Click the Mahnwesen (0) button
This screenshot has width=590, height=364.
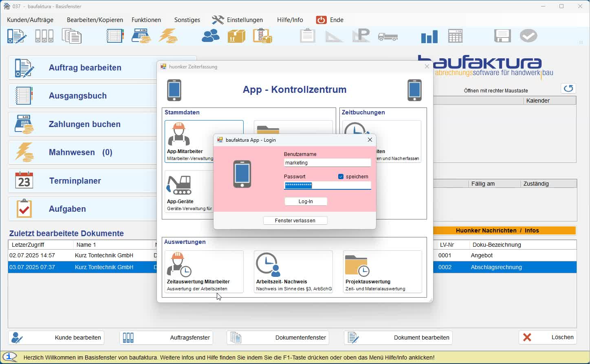pyautogui.click(x=83, y=152)
